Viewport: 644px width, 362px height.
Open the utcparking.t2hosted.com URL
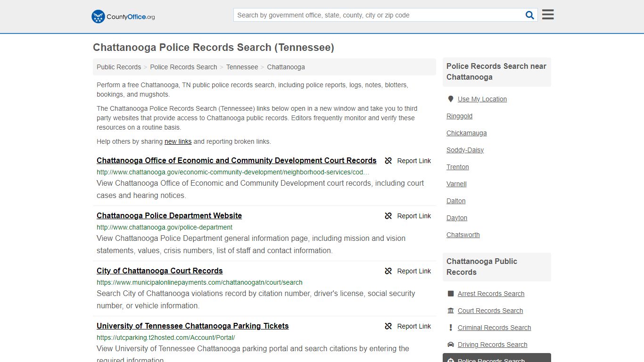[x=166, y=338]
